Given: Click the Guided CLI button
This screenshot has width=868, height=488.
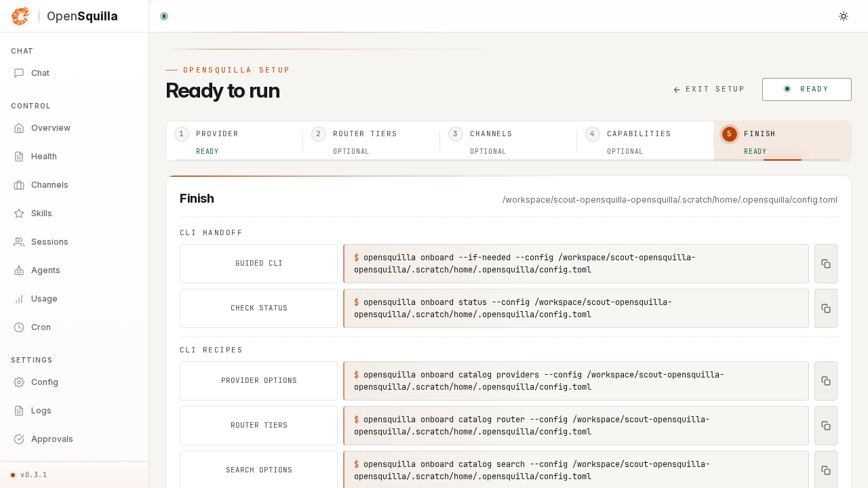Looking at the screenshot, I should (258, 264).
